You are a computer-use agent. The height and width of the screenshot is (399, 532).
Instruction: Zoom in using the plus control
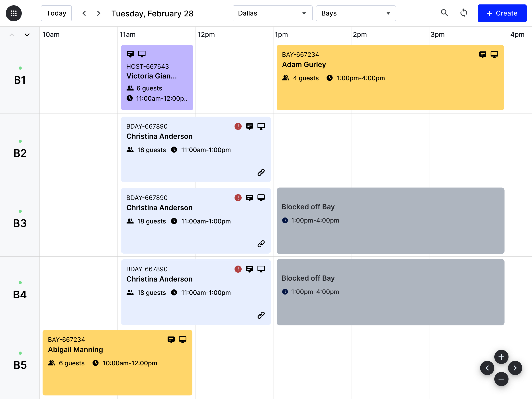(x=501, y=357)
